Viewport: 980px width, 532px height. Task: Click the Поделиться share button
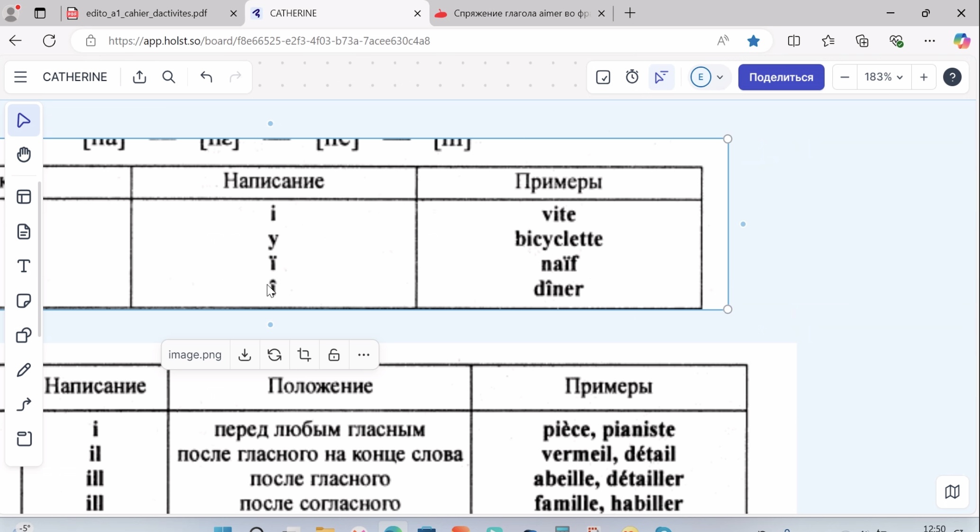coord(781,77)
